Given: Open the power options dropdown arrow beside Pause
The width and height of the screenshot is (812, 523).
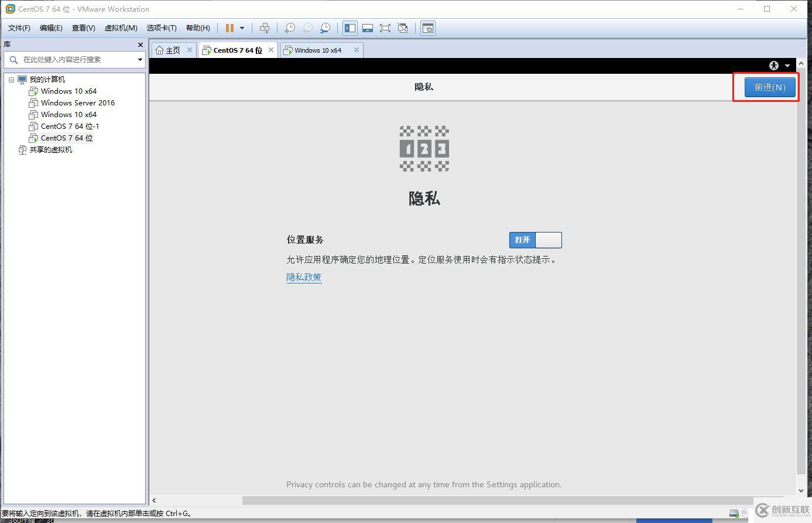Looking at the screenshot, I should tap(242, 28).
